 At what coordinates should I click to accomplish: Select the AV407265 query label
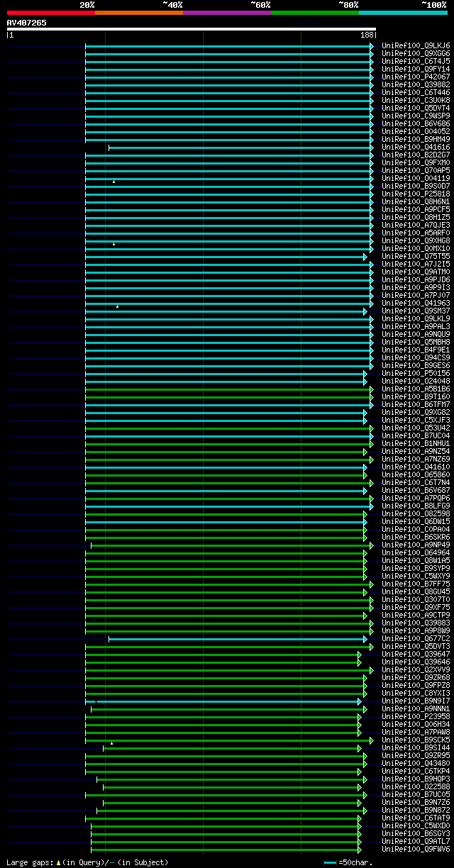click(27, 23)
